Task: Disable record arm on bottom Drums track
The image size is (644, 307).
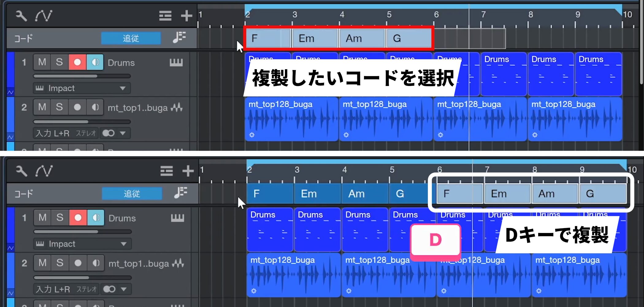Action: coord(78,218)
